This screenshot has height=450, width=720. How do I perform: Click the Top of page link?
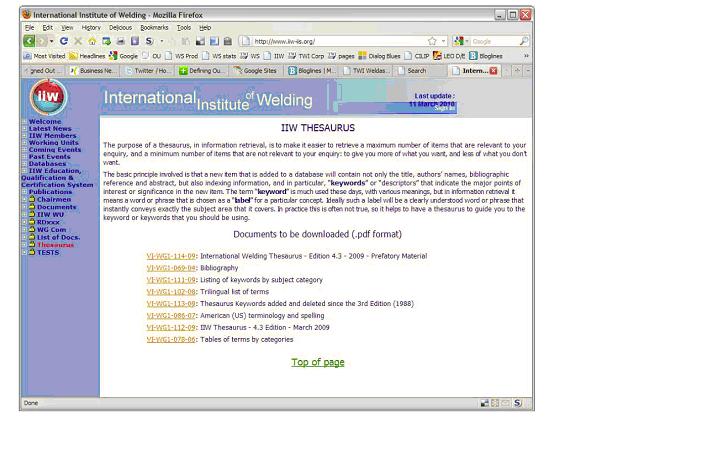tap(318, 362)
